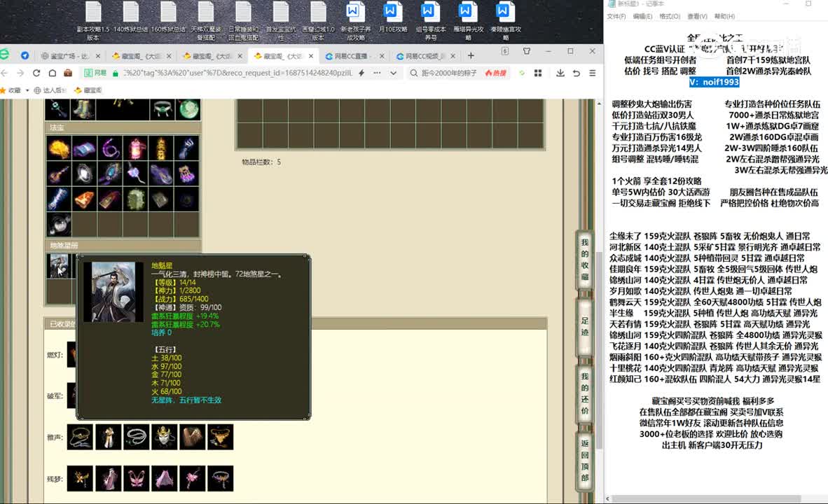The width and height of the screenshot is (828, 504).
Task: Open the 达人后台 bookmark
Action: tap(50, 90)
